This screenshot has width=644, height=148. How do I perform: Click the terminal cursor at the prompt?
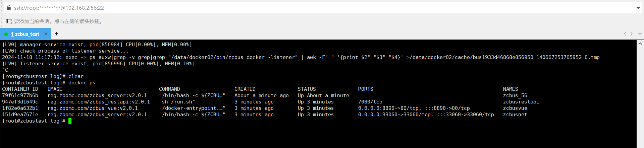point(70,121)
